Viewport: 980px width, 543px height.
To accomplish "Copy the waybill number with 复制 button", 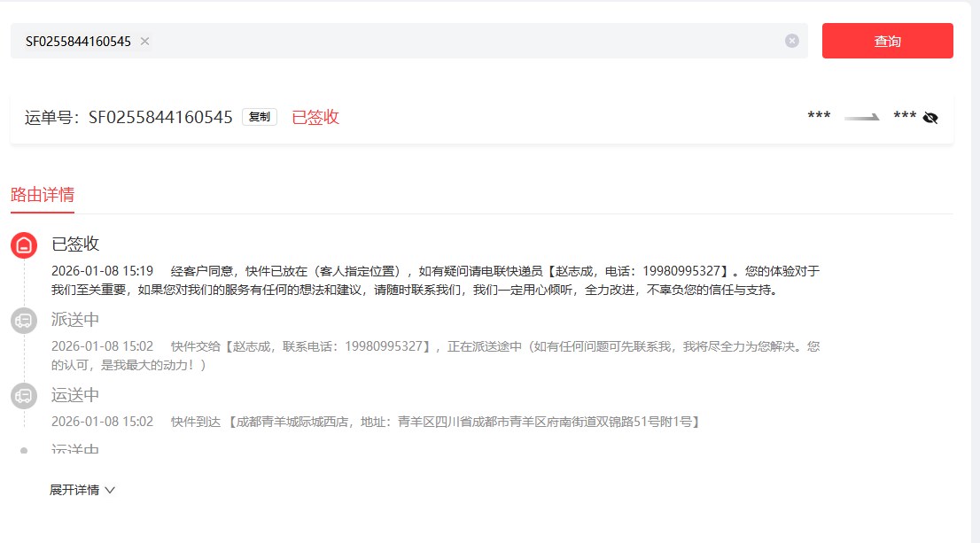I will 259,117.
